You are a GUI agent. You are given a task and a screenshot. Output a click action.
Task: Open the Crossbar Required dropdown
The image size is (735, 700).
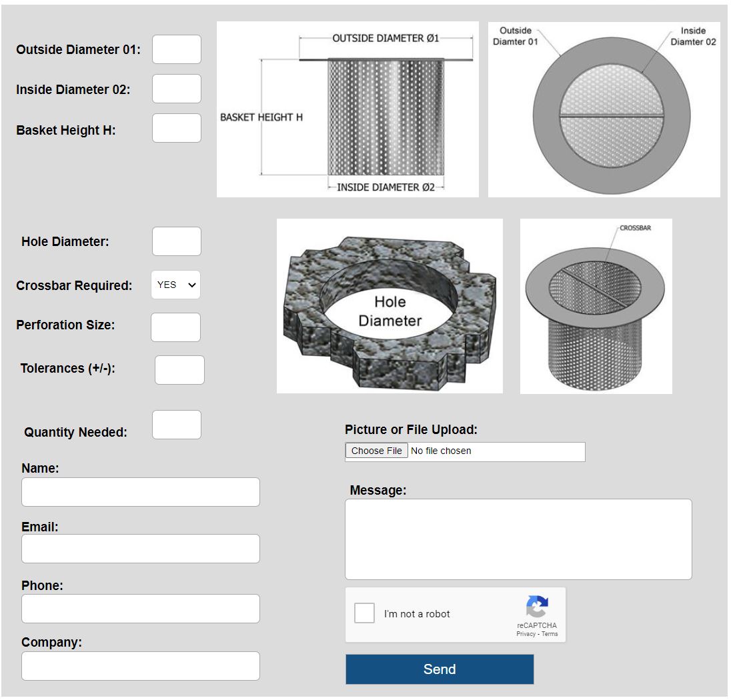(175, 285)
